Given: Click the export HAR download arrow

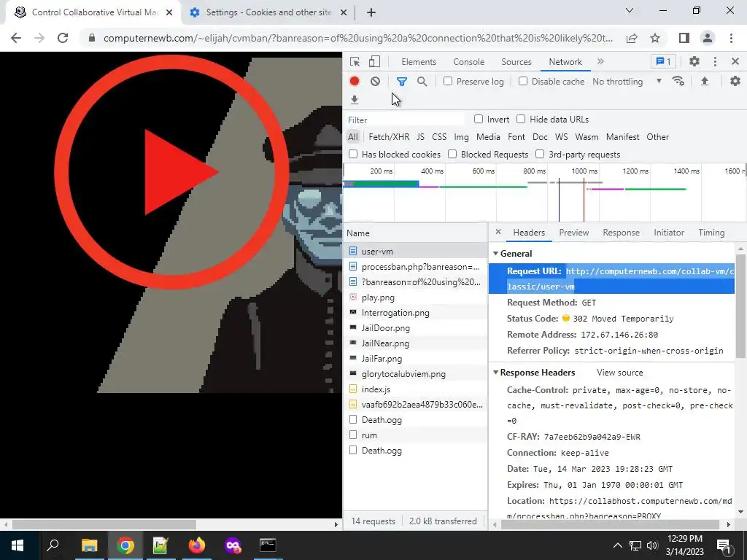Looking at the screenshot, I should pos(355,99).
